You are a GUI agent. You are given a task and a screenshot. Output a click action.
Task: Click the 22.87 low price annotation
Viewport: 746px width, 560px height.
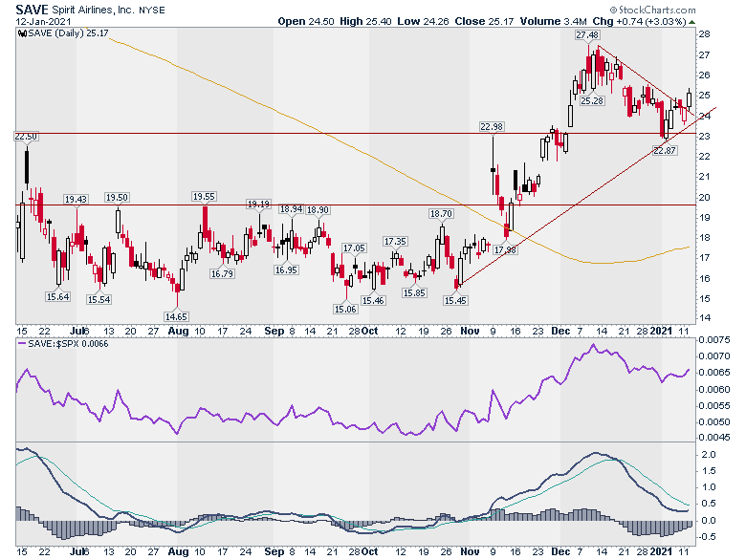click(x=664, y=151)
